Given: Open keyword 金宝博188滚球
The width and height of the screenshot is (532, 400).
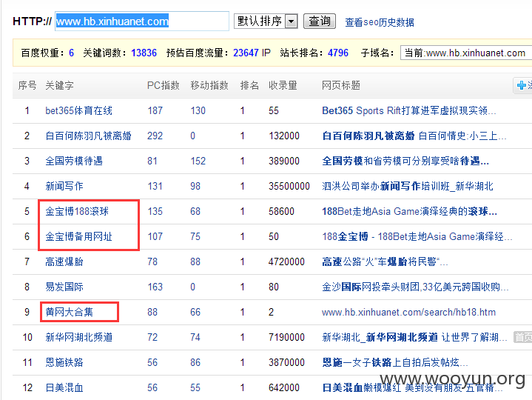Looking at the screenshot, I should [77, 212].
